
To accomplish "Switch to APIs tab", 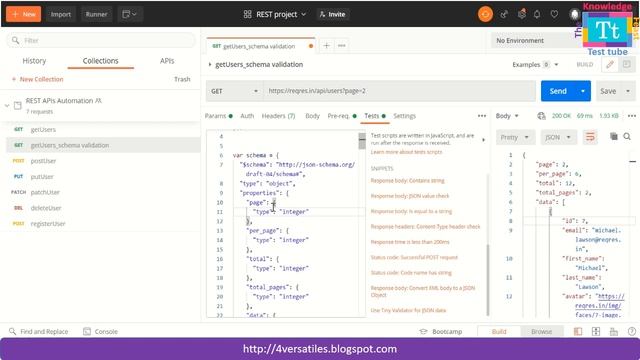I will point(167,61).
